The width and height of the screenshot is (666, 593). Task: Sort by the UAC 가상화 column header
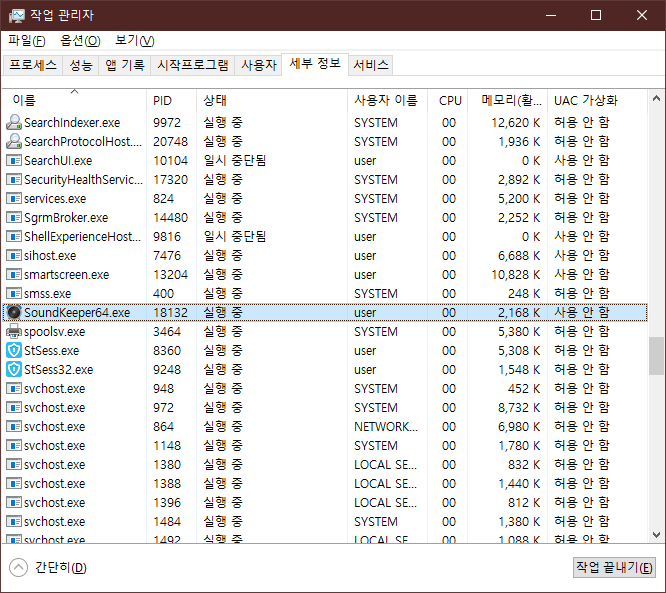(x=597, y=100)
